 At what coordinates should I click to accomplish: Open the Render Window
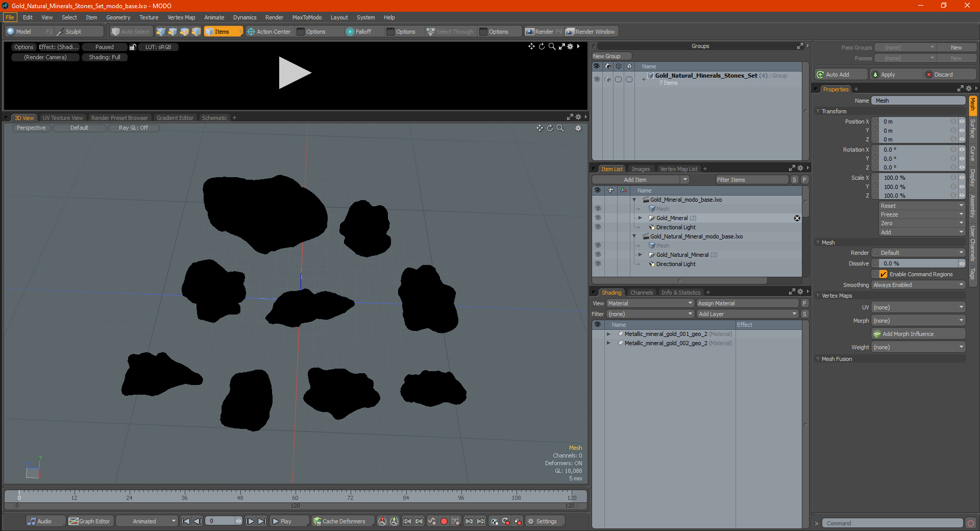click(592, 32)
